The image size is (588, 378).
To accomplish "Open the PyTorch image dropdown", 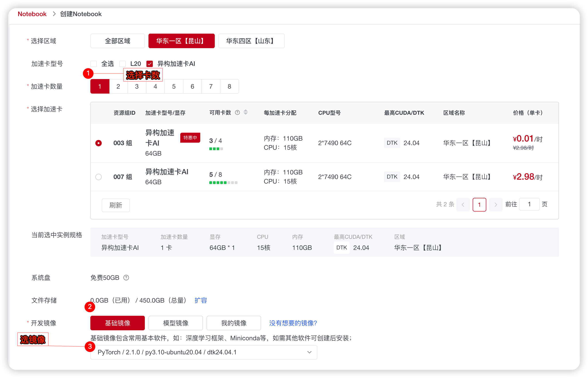I will pos(204,352).
